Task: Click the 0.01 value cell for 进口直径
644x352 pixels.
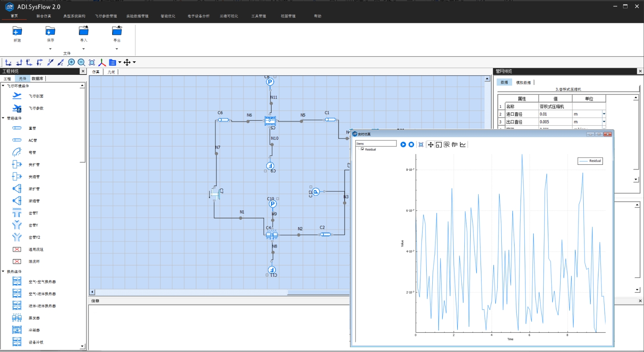Action: click(555, 114)
